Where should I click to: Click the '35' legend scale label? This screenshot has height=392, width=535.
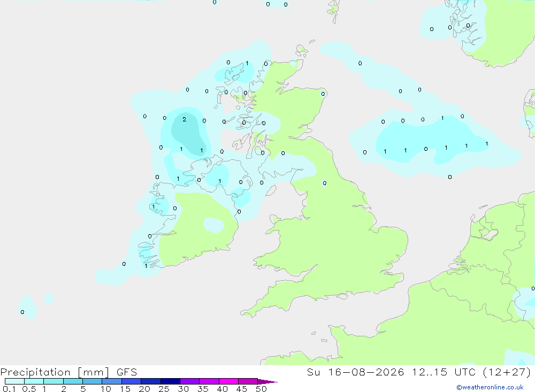point(203,389)
